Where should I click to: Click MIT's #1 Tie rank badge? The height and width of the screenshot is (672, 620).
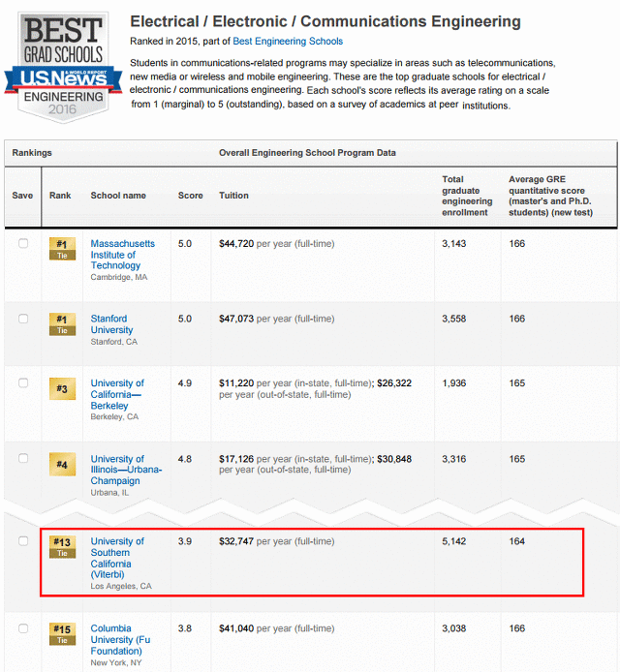click(x=62, y=249)
